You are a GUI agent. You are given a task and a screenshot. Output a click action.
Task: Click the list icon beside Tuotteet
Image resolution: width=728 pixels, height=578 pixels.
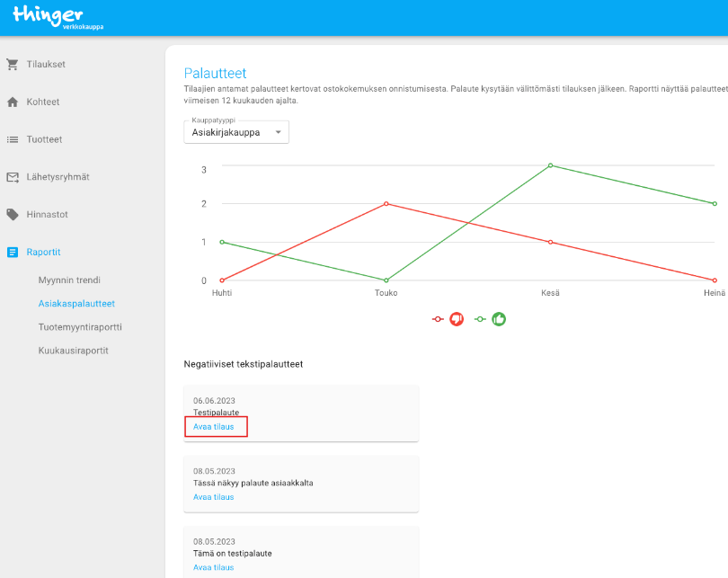[13, 139]
